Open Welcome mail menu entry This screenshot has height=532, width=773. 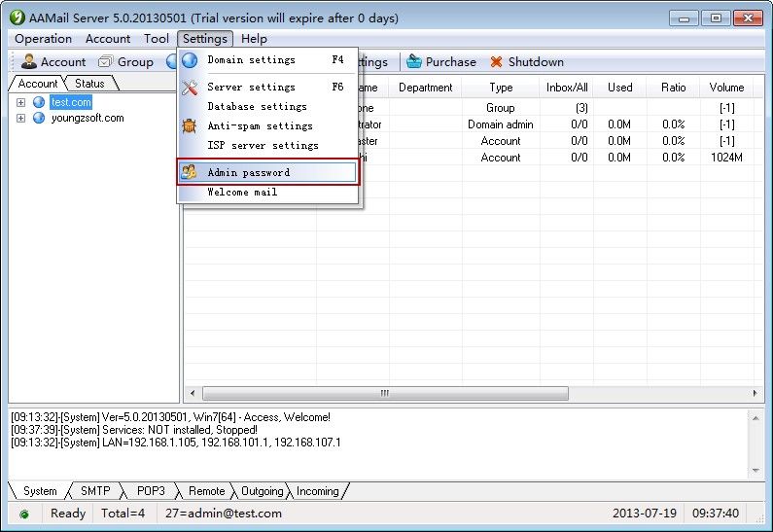(x=268, y=193)
